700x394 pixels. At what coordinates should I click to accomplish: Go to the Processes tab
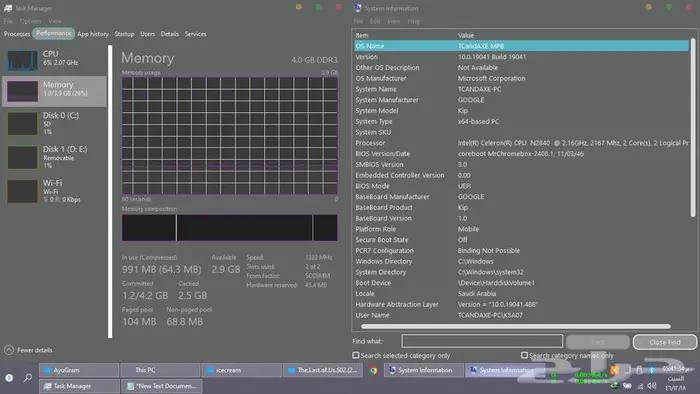click(17, 34)
